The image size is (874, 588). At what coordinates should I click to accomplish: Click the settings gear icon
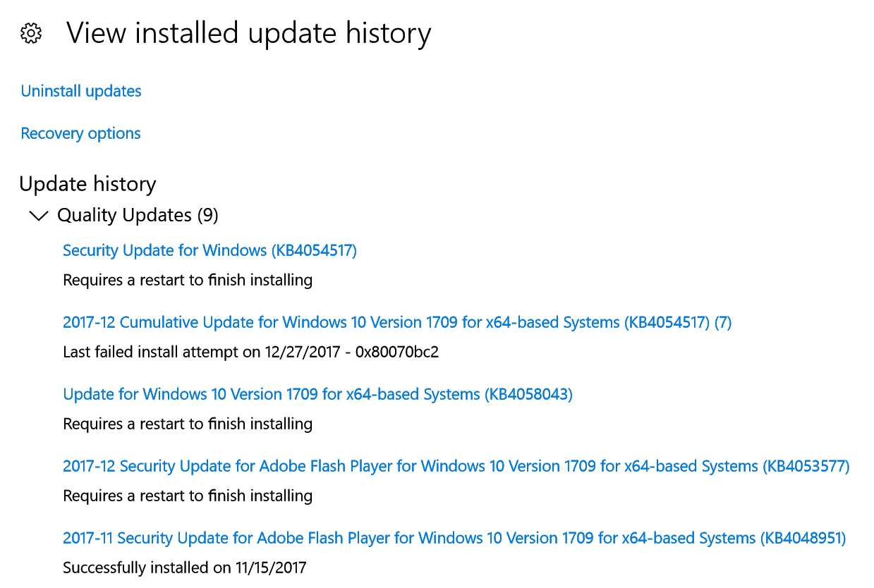coord(31,34)
